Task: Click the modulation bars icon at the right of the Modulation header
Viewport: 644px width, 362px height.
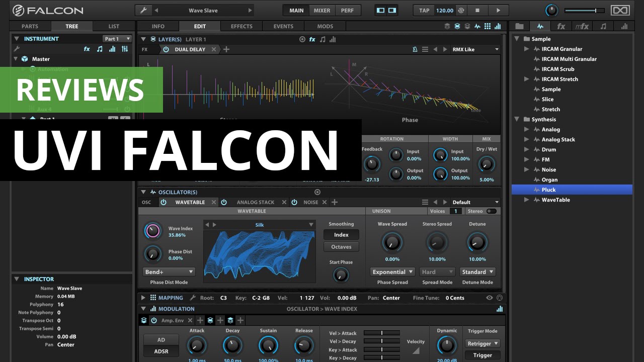Action: point(500,309)
